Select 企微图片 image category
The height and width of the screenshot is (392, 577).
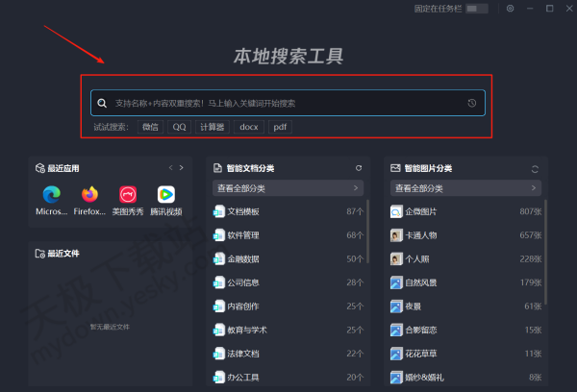click(x=420, y=211)
